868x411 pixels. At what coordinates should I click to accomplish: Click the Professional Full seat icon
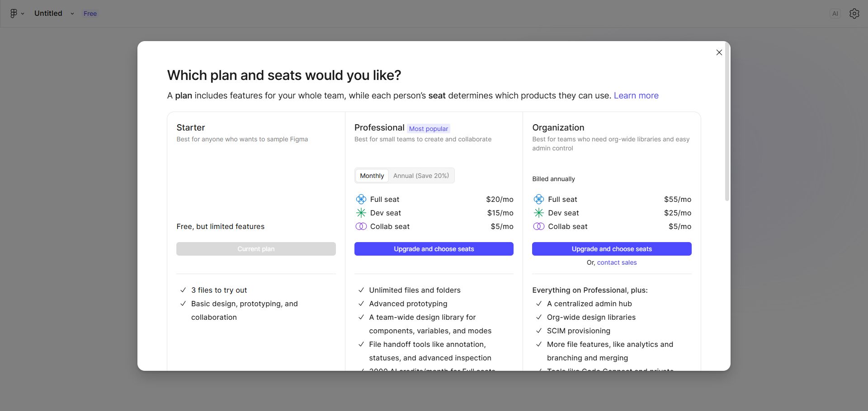(361, 199)
